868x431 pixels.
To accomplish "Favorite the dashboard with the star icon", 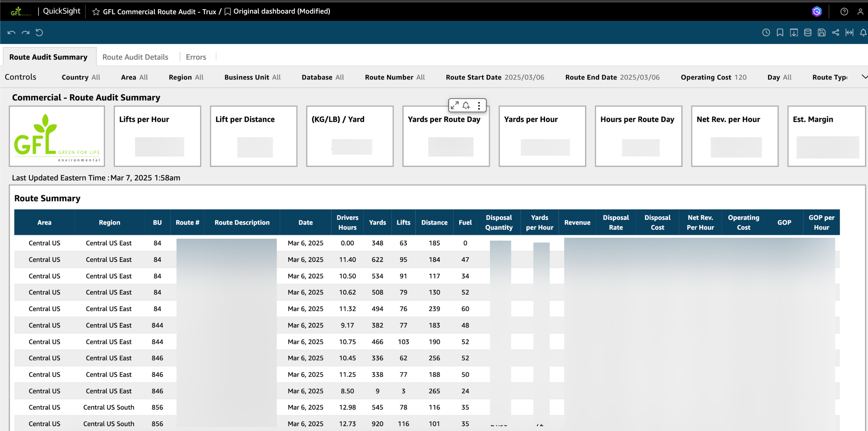I will [96, 12].
